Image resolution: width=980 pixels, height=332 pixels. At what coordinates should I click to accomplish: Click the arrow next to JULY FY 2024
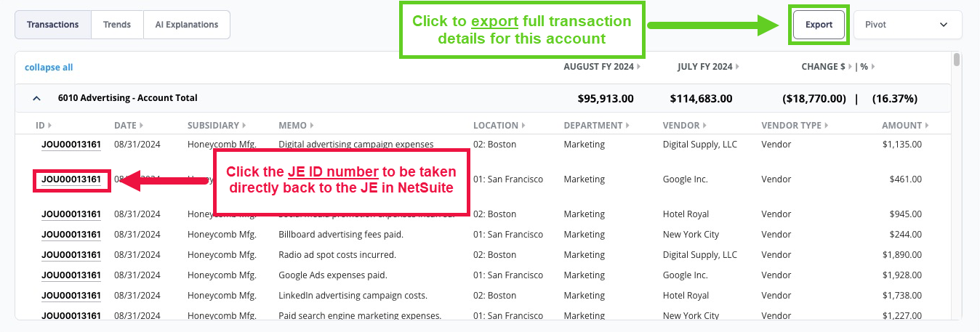click(736, 67)
